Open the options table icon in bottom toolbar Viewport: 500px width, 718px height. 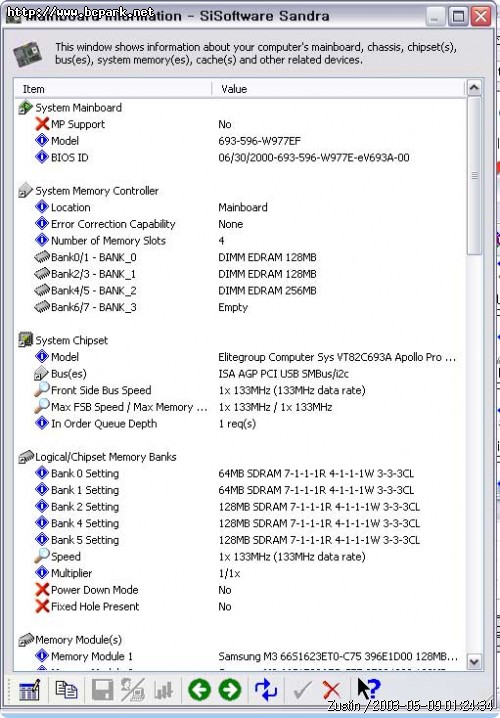click(30, 690)
